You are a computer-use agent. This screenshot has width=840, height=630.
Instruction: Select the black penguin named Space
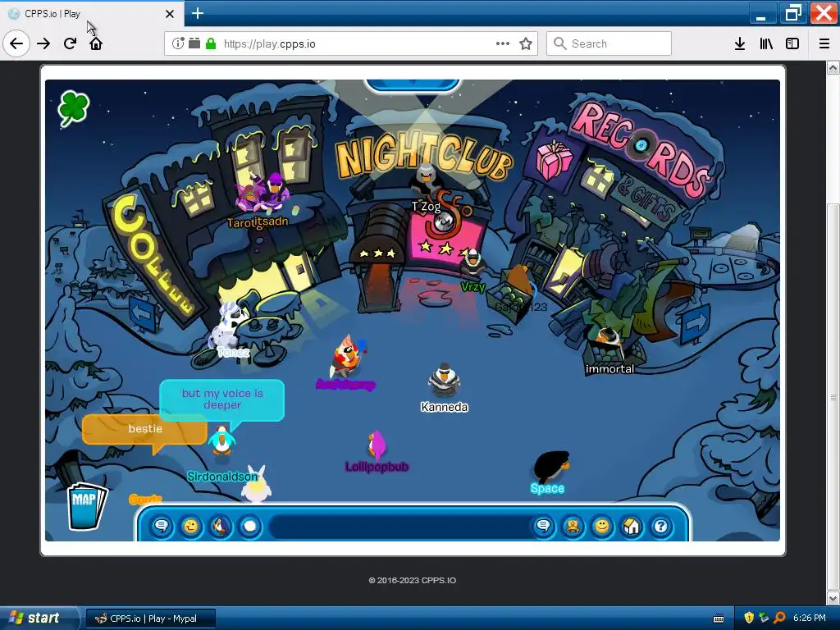[x=551, y=466]
